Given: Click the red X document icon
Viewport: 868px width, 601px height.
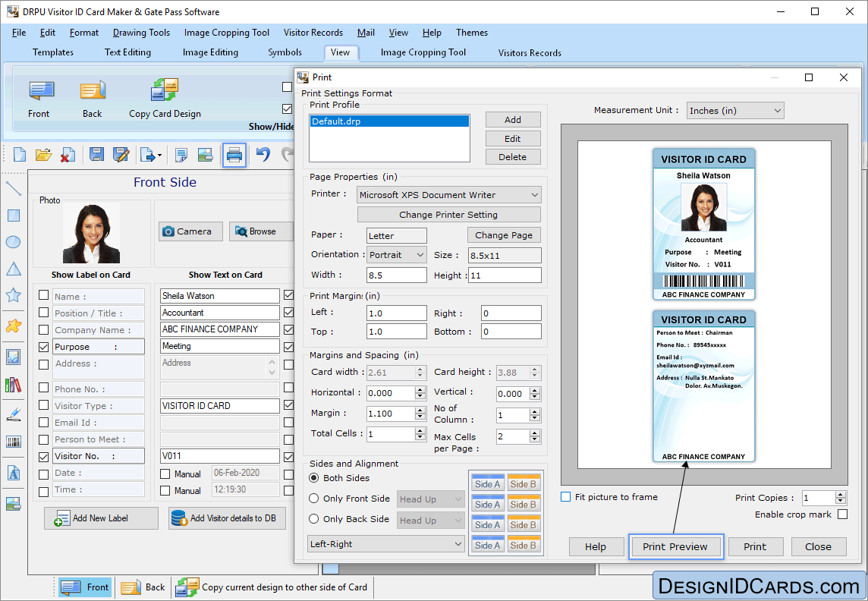Looking at the screenshot, I should tap(68, 155).
